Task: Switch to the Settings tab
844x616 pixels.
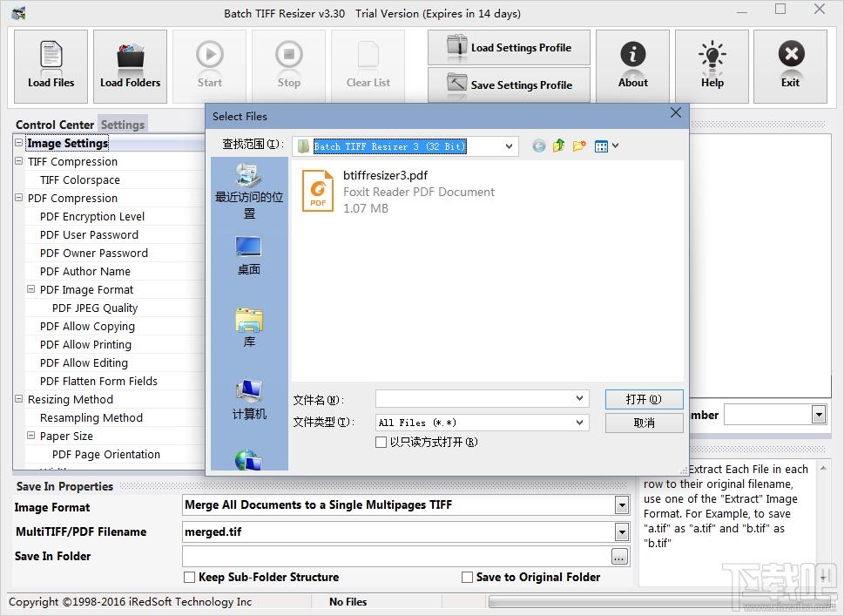Action: click(123, 125)
